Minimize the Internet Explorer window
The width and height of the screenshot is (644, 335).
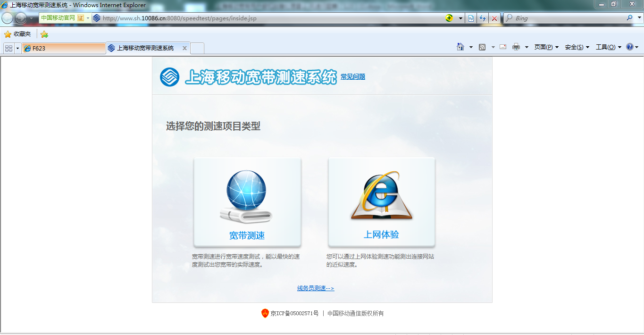602,4
